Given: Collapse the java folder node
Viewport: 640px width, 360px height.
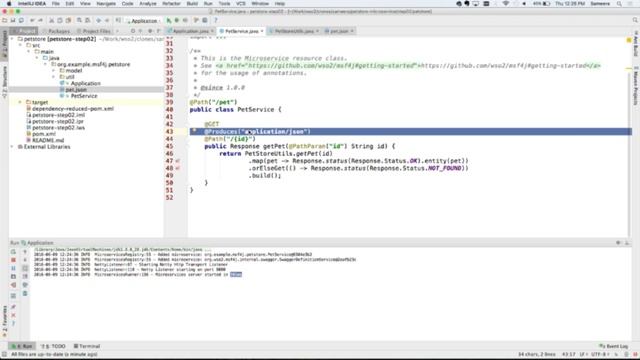Looking at the screenshot, I should pyautogui.click(x=37, y=58).
